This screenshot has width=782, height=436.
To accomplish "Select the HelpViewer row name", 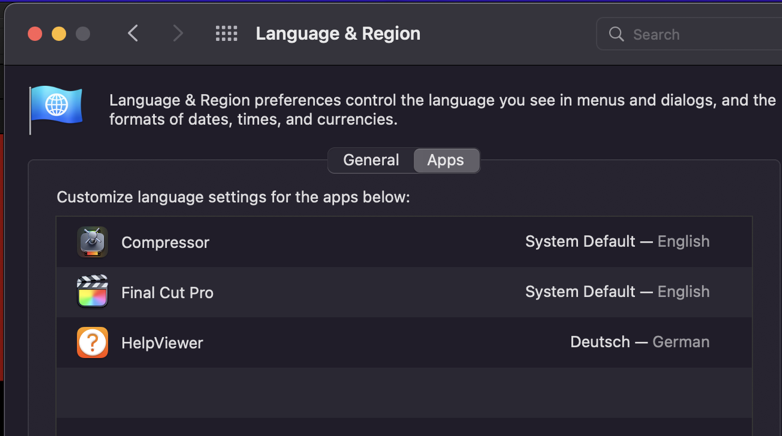I will click(162, 342).
